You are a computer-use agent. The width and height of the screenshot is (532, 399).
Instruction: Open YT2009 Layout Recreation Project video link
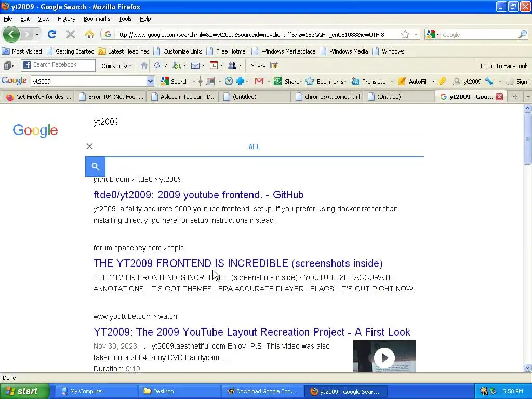pyautogui.click(x=252, y=332)
